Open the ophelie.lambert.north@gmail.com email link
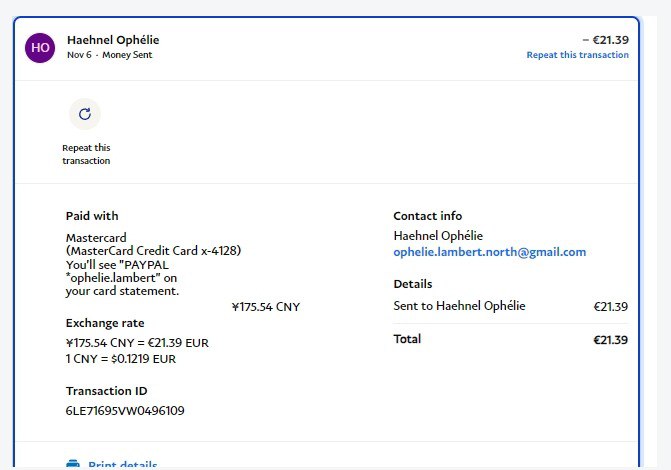671x470 pixels. point(490,252)
